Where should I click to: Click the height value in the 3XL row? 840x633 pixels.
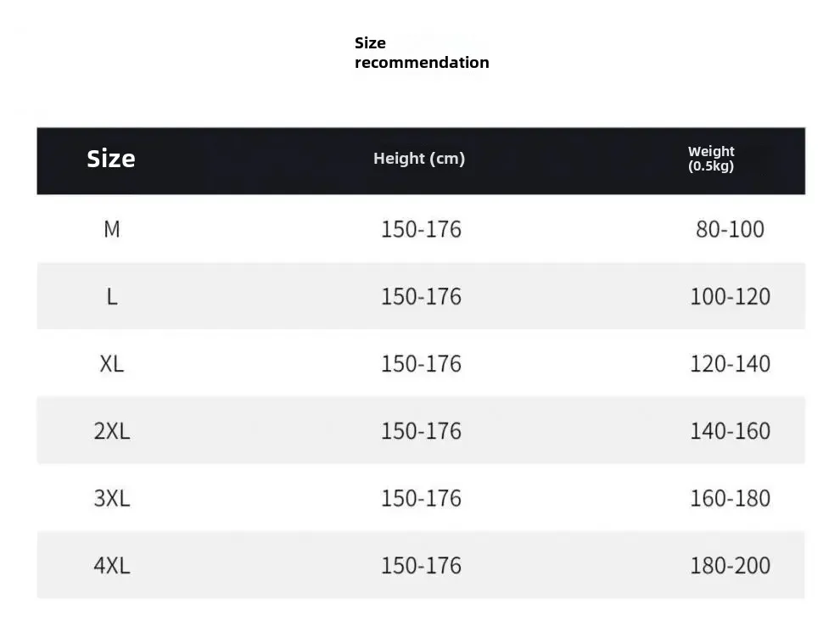[421, 498]
